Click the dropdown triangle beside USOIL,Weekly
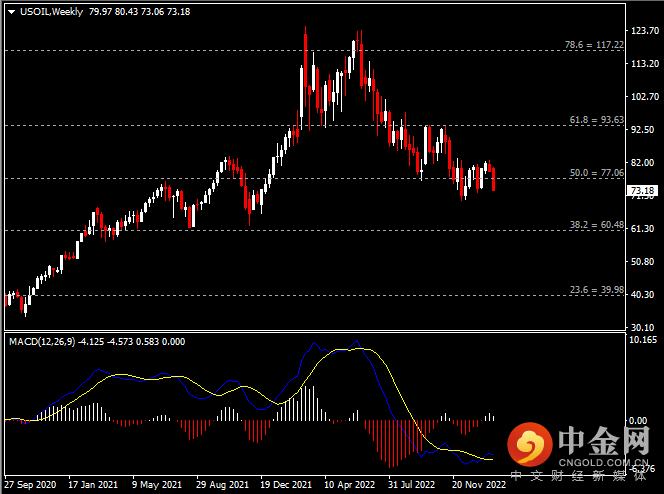664x494 pixels. coord(10,11)
